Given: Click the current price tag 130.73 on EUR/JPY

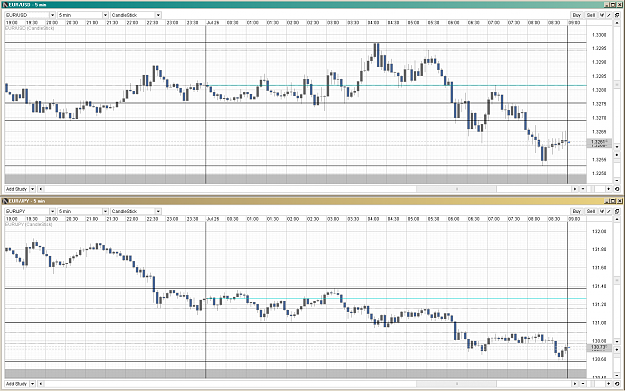Looking at the screenshot, I should (599, 348).
